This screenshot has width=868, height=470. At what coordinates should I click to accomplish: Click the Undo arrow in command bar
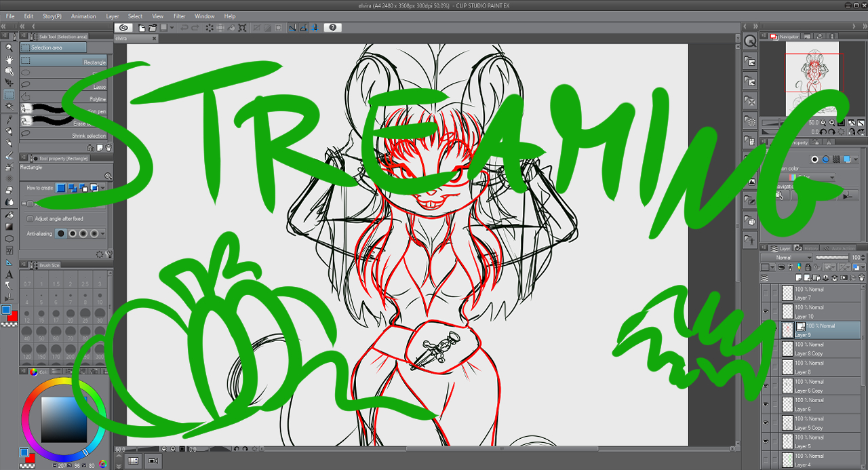coord(185,28)
